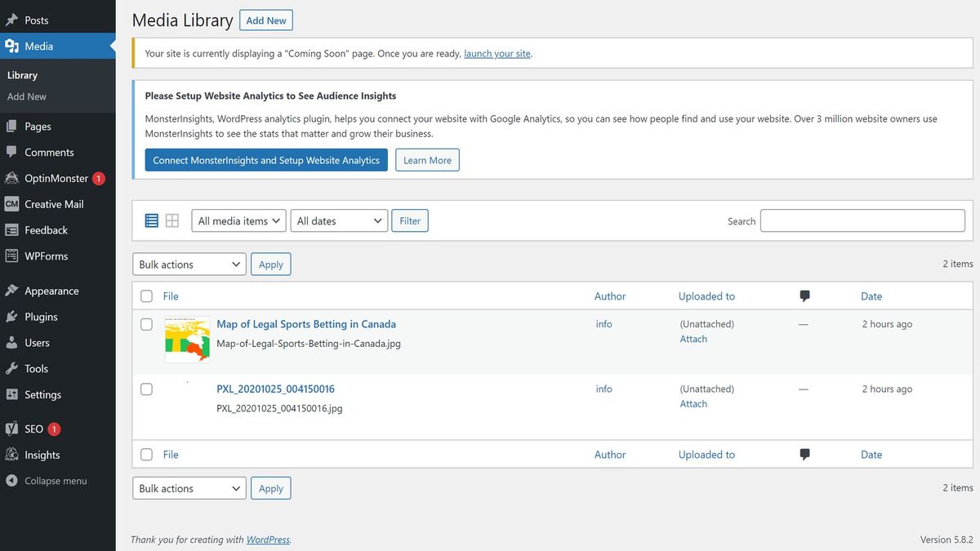Screen dimensions: 980x551
Task: Click comments icon in table footer
Action: pyautogui.click(x=804, y=455)
